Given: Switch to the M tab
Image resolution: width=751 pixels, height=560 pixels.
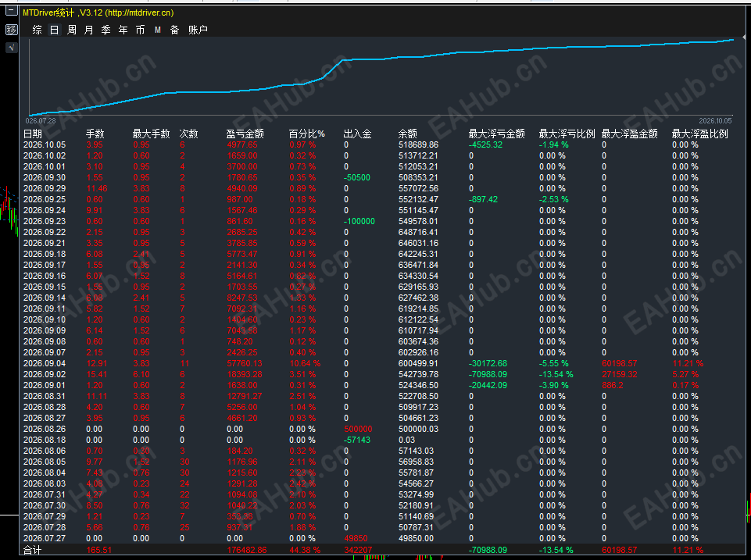Looking at the screenshot, I should tap(158, 30).
